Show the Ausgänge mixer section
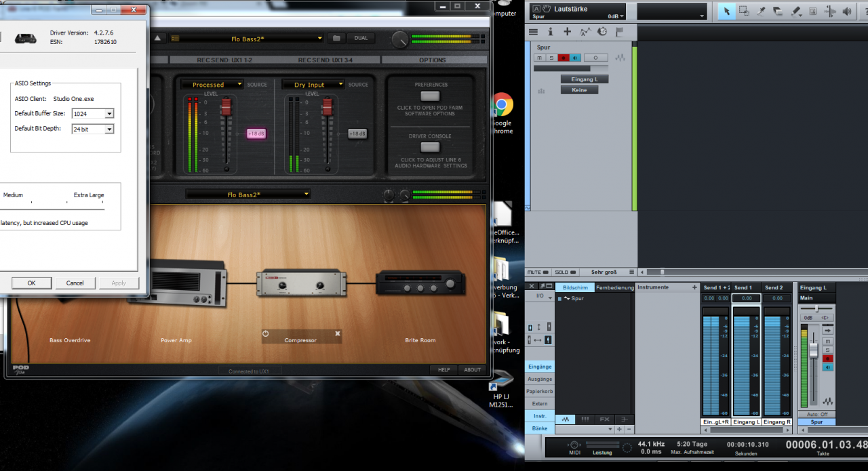Screen dimensions: 868x471 coord(540,379)
